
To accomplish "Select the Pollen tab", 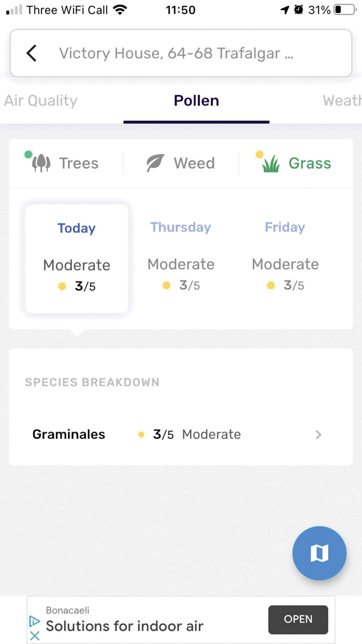I will tap(196, 101).
